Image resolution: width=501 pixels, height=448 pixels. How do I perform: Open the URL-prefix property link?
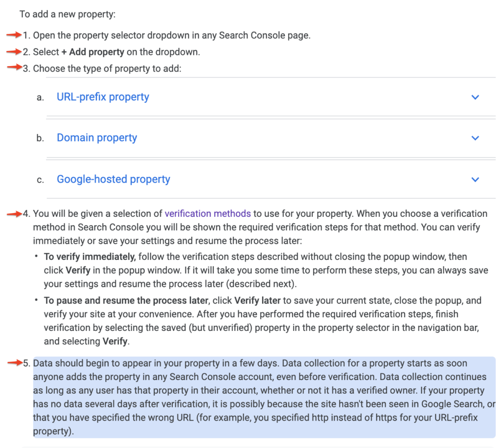[103, 97]
